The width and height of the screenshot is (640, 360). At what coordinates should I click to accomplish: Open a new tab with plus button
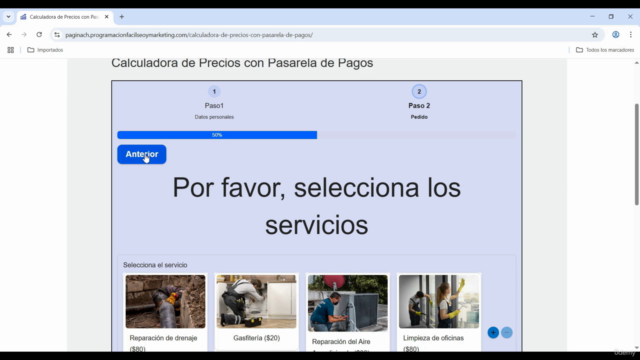[x=122, y=17]
